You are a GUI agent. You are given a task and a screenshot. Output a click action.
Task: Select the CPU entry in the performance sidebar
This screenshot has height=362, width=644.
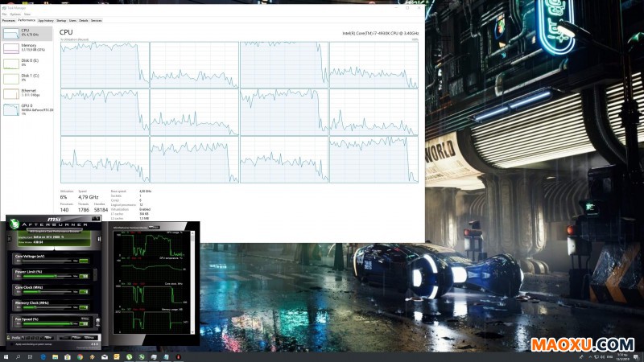27,33
